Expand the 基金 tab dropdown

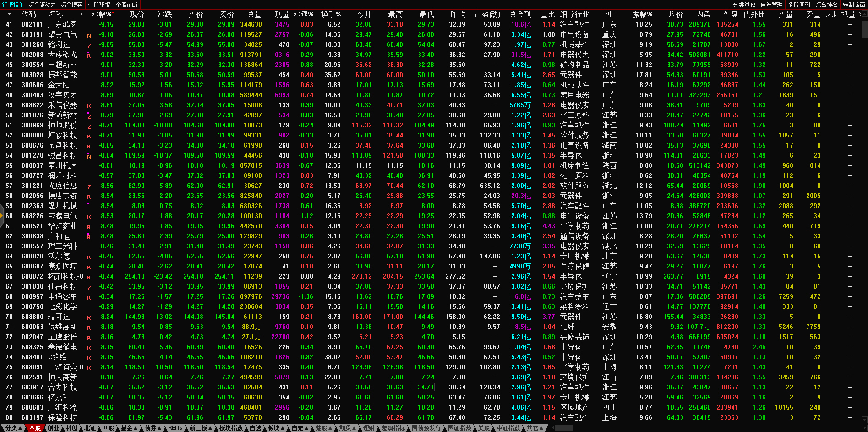(x=129, y=428)
